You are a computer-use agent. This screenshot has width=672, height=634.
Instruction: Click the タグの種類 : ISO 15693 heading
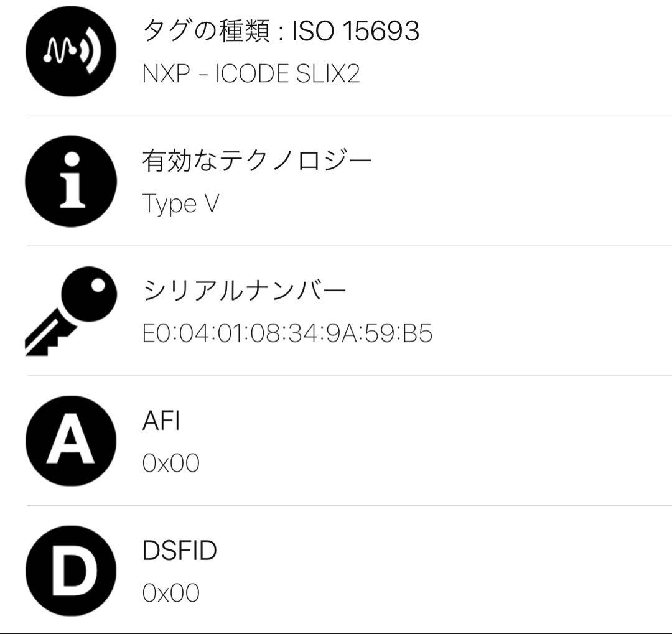280,29
